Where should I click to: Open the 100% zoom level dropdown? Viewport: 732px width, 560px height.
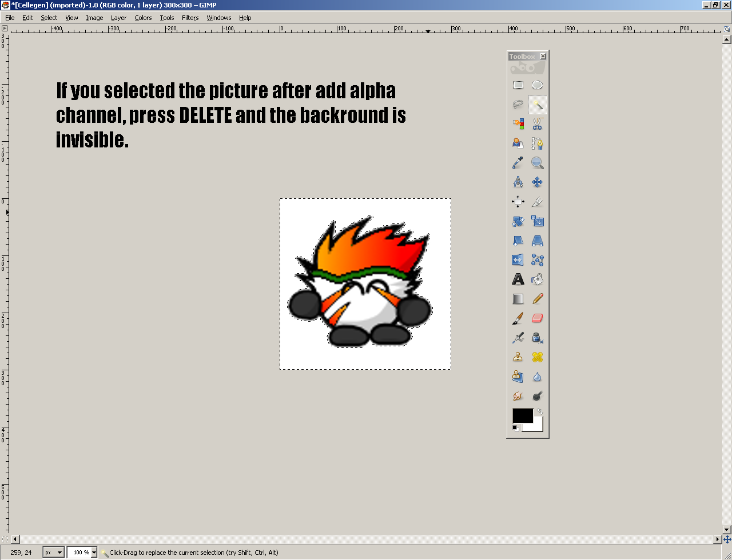pos(82,552)
